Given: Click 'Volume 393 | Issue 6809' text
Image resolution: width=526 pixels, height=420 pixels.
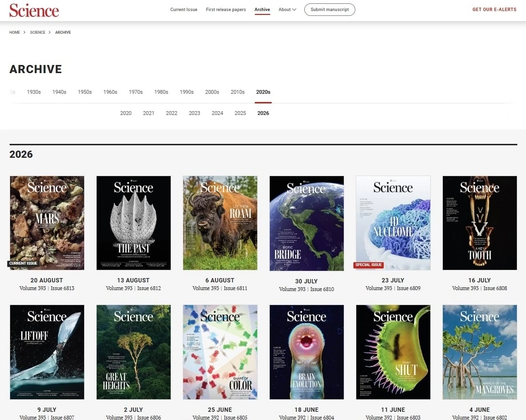Looking at the screenshot, I should pos(393,288).
